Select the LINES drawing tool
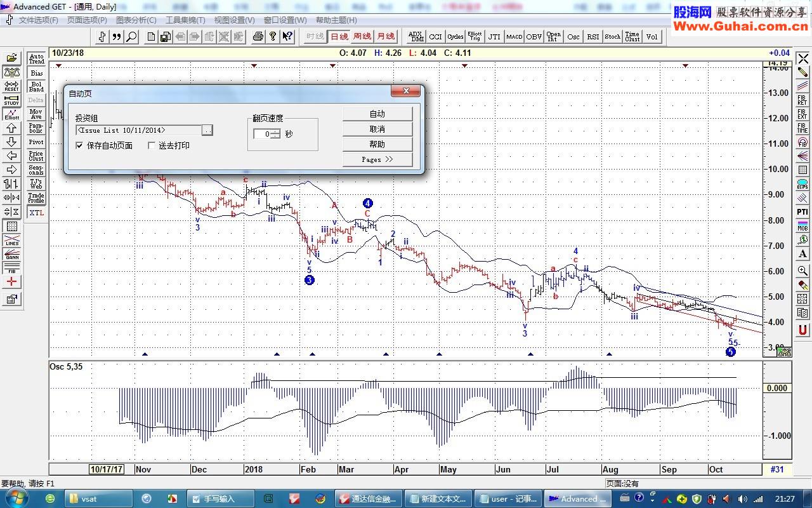Viewport: 812px width, 508px height. click(x=11, y=240)
